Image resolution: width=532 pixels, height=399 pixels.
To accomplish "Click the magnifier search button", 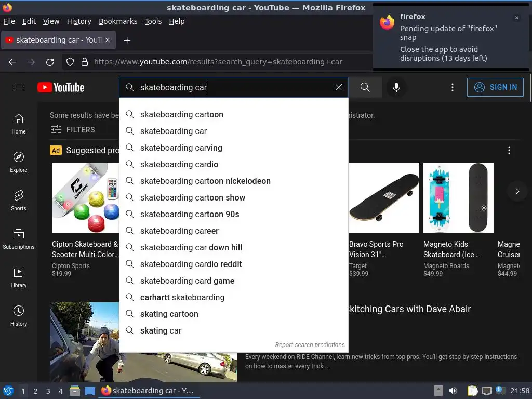I will [365, 87].
